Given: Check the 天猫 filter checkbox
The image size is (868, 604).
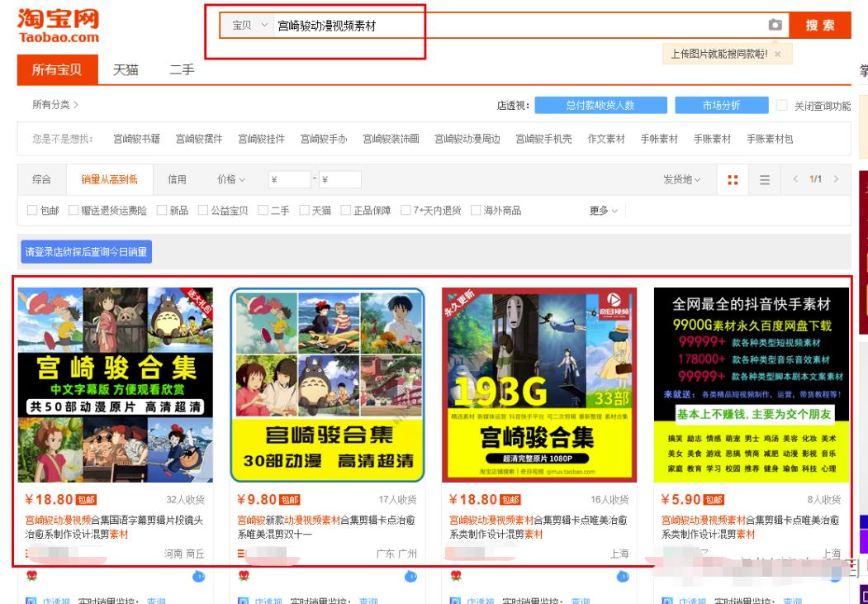Looking at the screenshot, I should coord(304,211).
